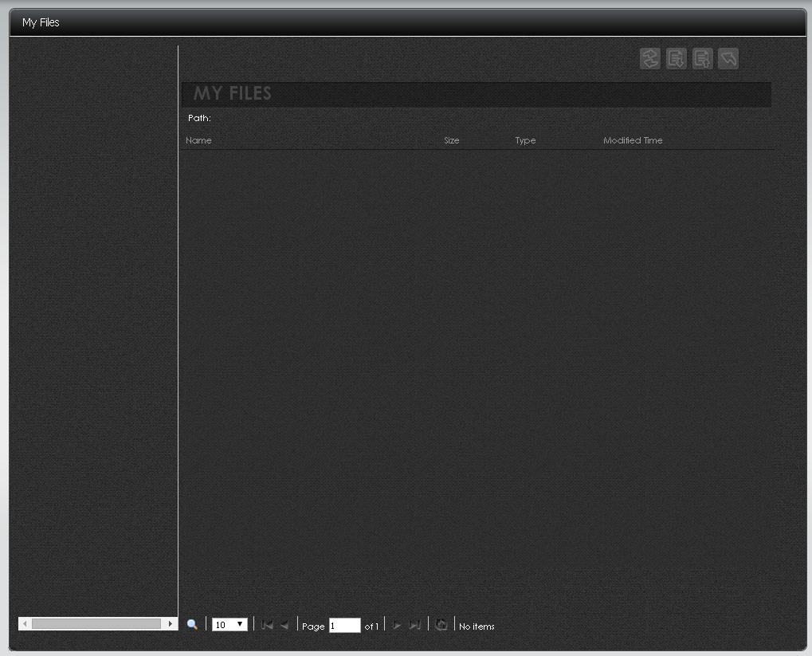Click the 'No items' status text

pyautogui.click(x=477, y=627)
